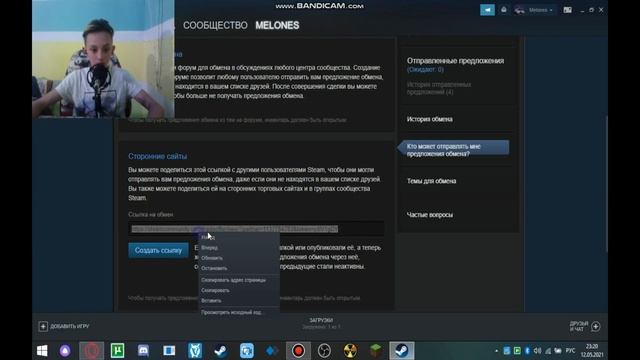Switch РУС keyboard language indicator
Viewport: 640px width, 360px height.
(570, 351)
